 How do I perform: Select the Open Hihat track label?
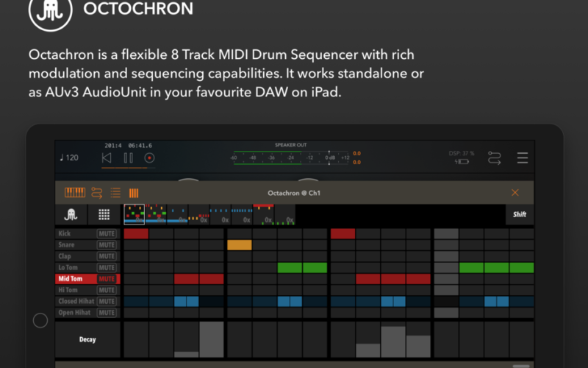point(74,312)
